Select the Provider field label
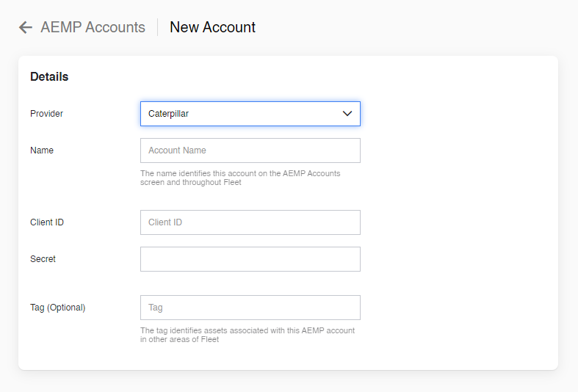Image resolution: width=578 pixels, height=392 pixels. coord(46,114)
